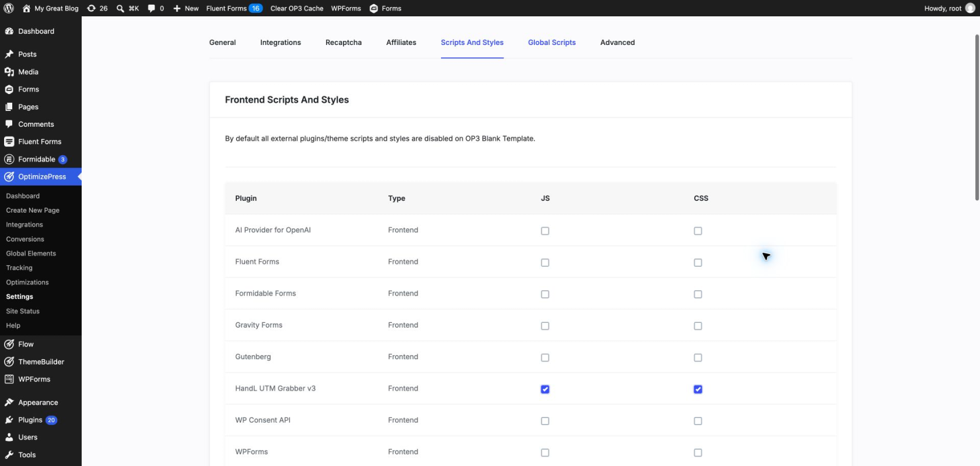This screenshot has width=980, height=466.
Task: Go to the Affiliates tab
Action: pyautogui.click(x=401, y=43)
